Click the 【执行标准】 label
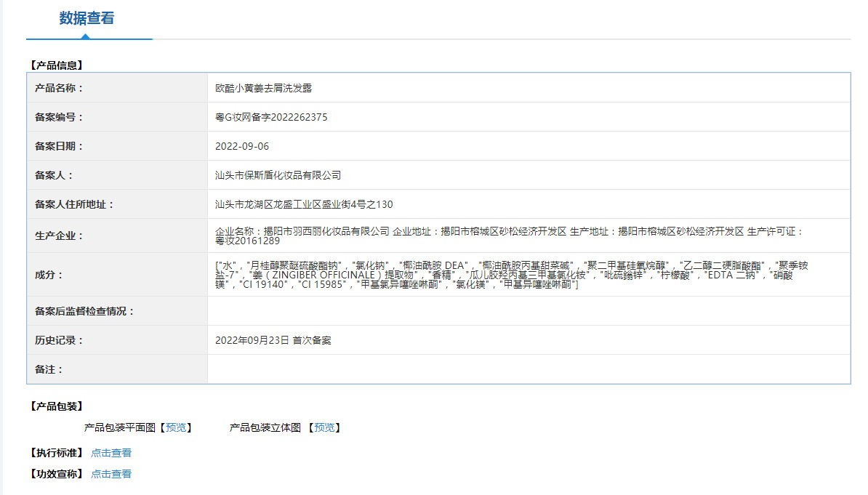This screenshot has height=495, width=868. 57,453
